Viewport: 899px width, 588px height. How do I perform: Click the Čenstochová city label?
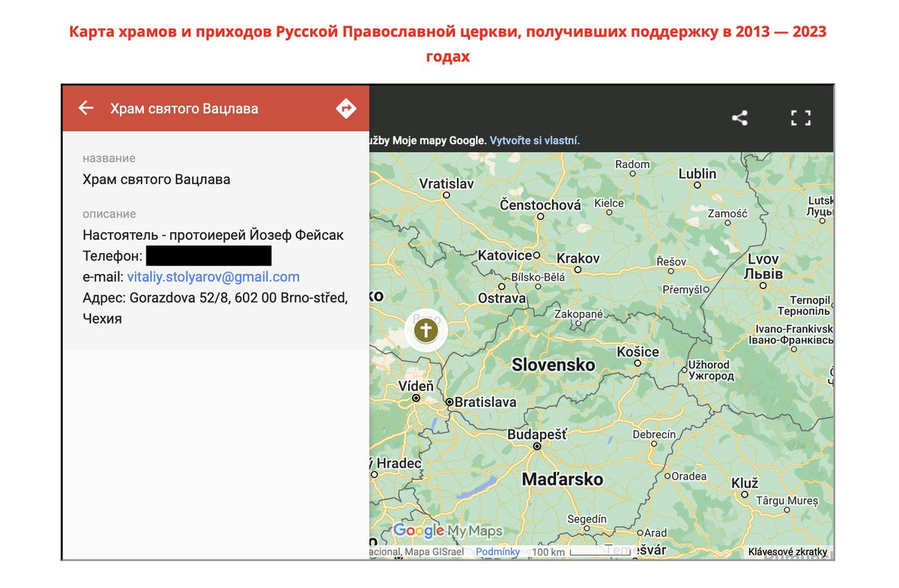540,204
